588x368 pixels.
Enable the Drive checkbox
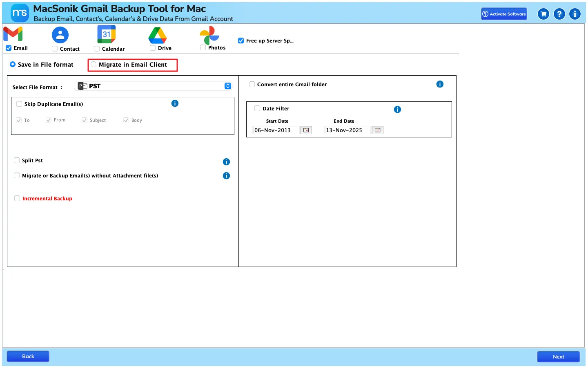point(153,48)
